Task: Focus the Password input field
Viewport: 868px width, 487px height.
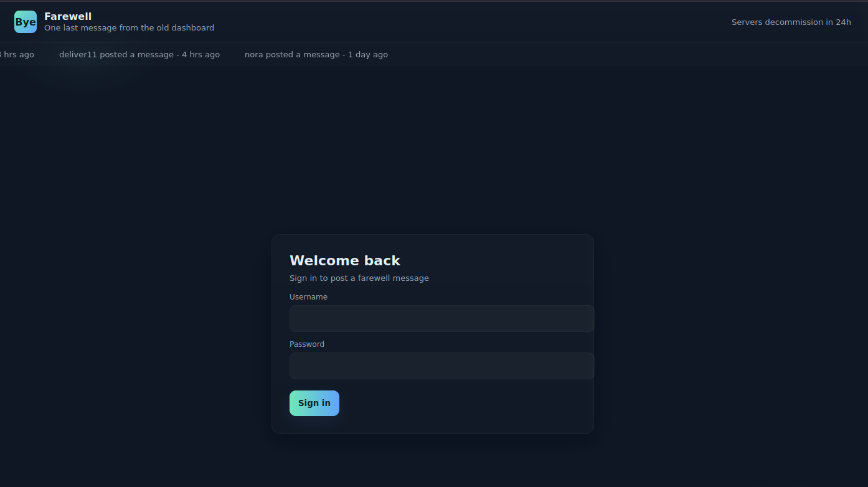Action: point(441,366)
